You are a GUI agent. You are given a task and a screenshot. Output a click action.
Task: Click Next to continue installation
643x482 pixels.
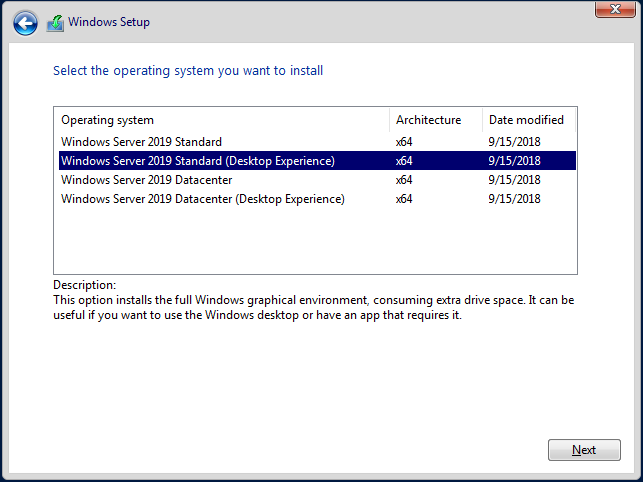pyautogui.click(x=584, y=450)
